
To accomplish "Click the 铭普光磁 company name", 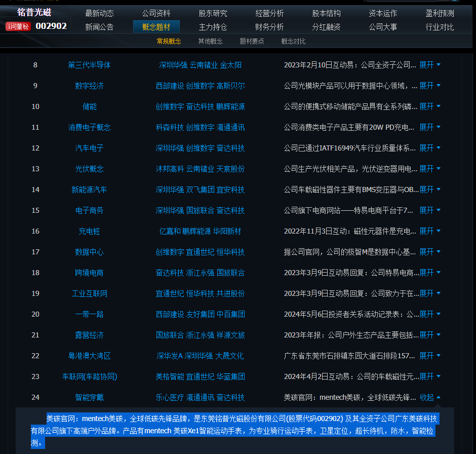I will coord(34,13).
